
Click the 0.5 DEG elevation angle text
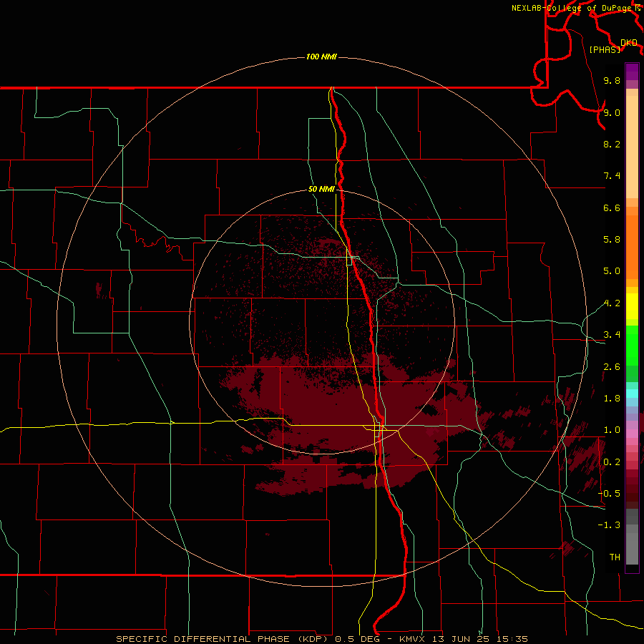pyautogui.click(x=357, y=639)
